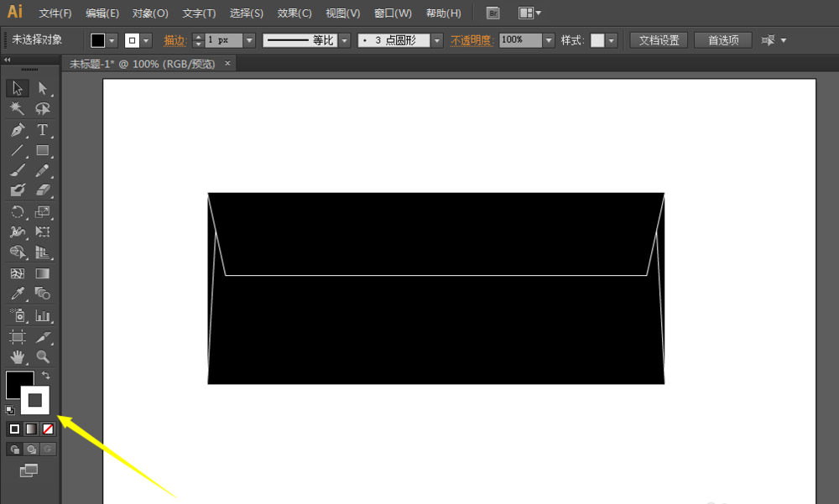The height and width of the screenshot is (504, 839).
Task: Select the Slice tool
Action: click(x=42, y=336)
